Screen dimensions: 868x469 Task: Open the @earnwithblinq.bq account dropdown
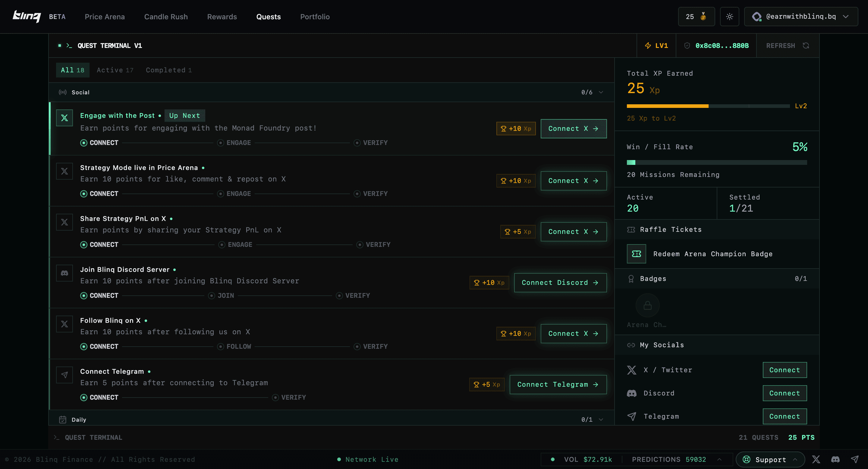tap(801, 17)
